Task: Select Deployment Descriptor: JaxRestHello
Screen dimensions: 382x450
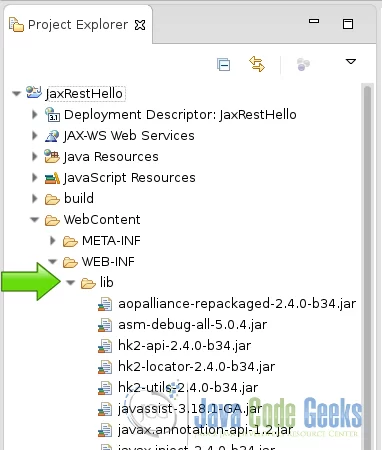Action: [x=180, y=115]
